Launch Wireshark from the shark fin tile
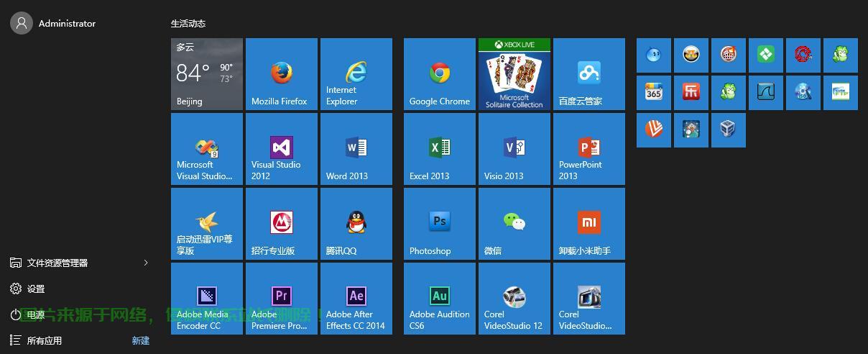The height and width of the screenshot is (354, 868). click(766, 93)
